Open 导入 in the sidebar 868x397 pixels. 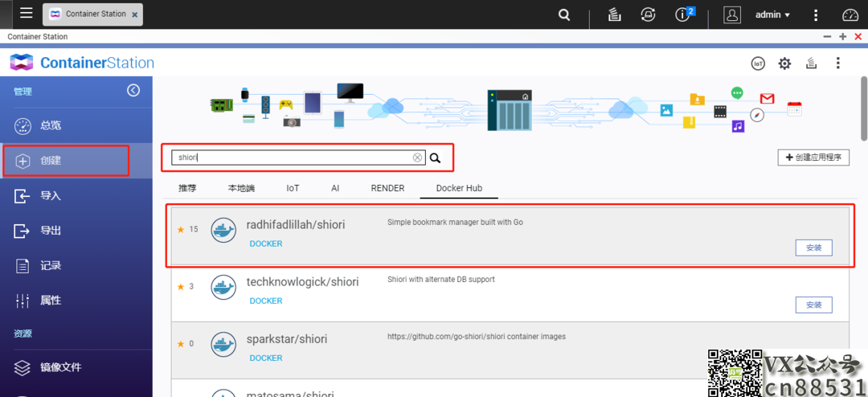click(51, 195)
